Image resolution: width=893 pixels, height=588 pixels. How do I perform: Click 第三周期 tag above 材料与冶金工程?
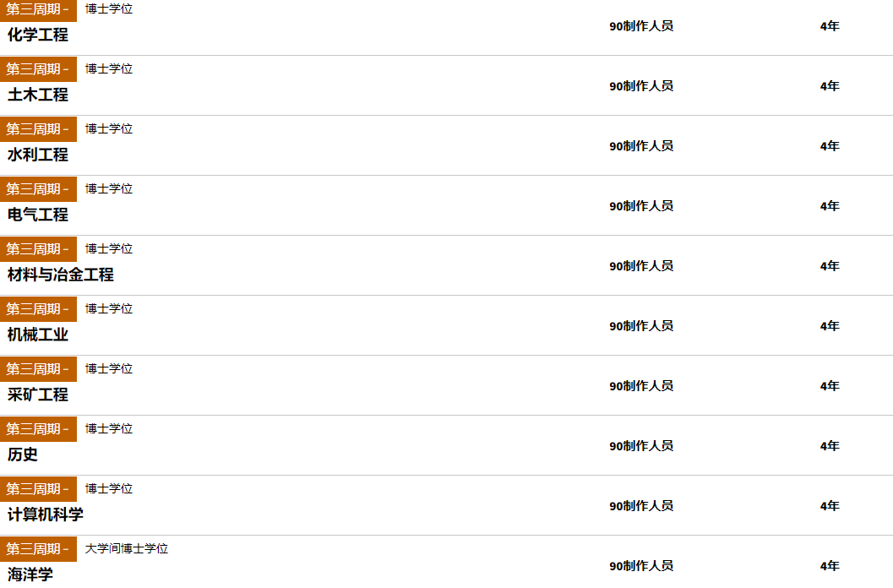click(38, 249)
